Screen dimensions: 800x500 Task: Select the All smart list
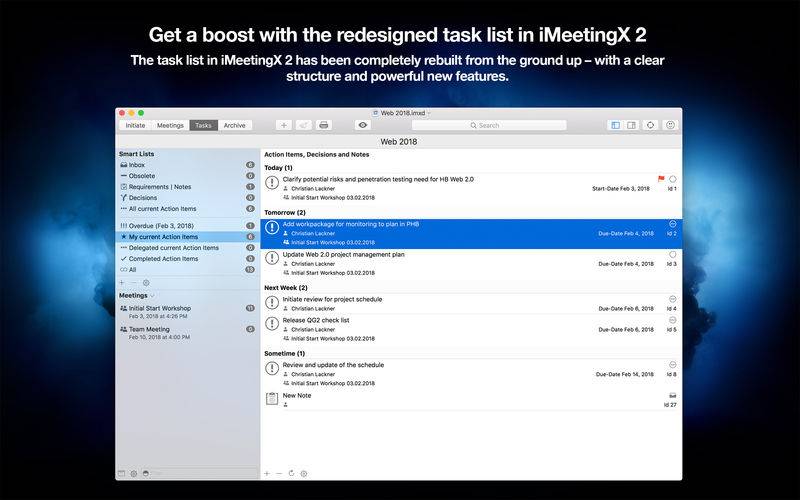tap(188, 269)
